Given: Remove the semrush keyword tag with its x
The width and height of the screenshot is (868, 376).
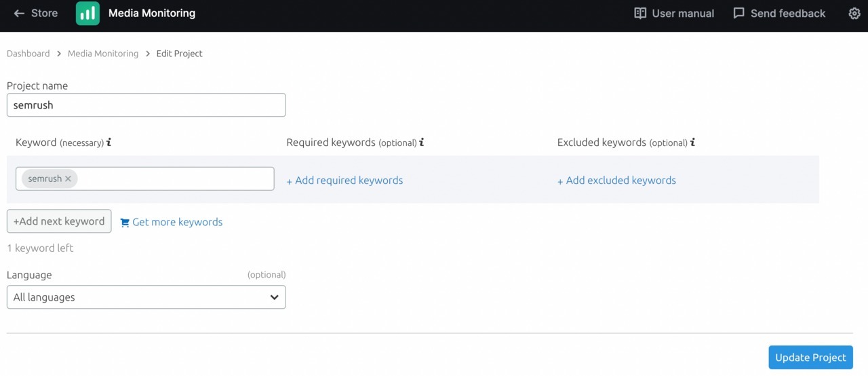Looking at the screenshot, I should coord(68,178).
